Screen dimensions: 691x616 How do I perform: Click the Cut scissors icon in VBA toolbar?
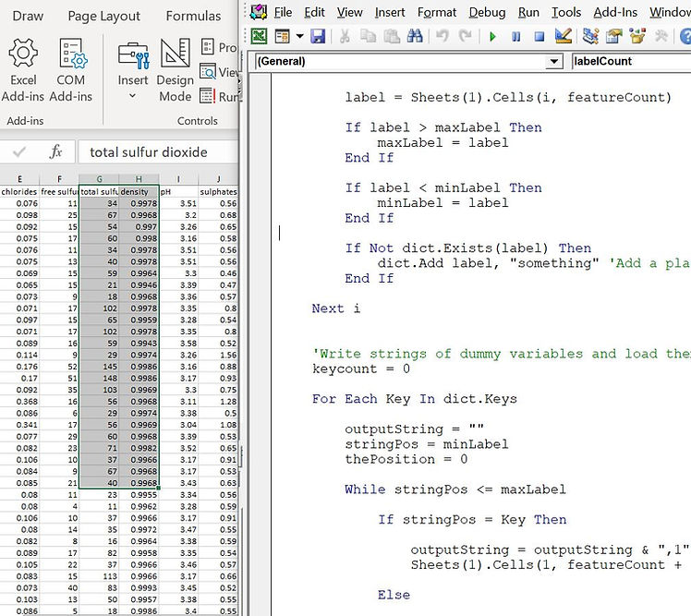pyautogui.click(x=345, y=36)
